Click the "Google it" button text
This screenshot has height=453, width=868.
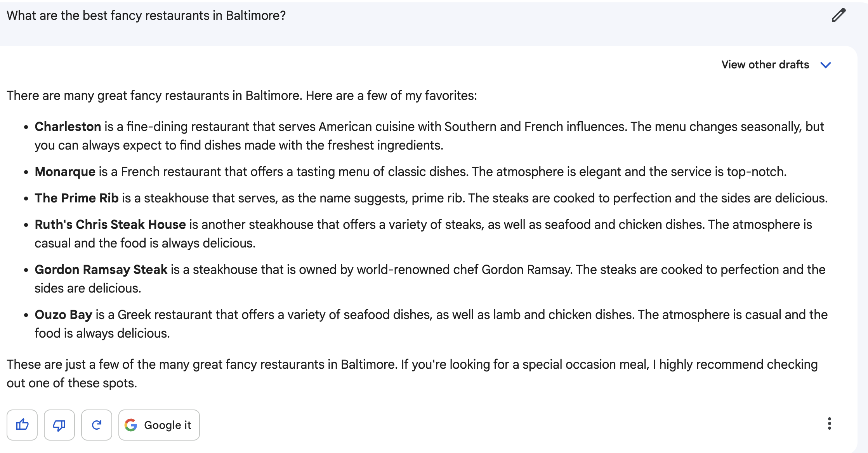click(167, 425)
